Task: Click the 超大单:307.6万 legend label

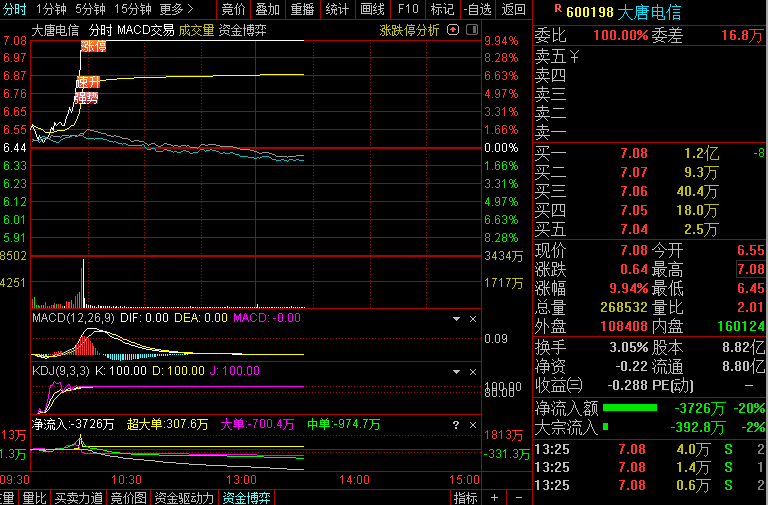Action: (x=167, y=424)
